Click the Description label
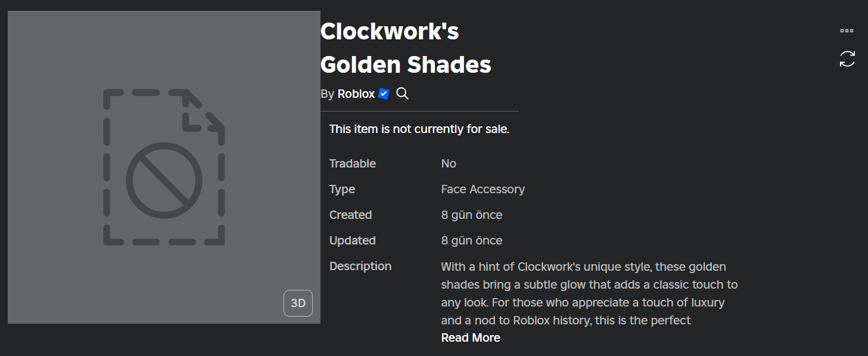This screenshot has width=868, height=356. click(x=360, y=266)
